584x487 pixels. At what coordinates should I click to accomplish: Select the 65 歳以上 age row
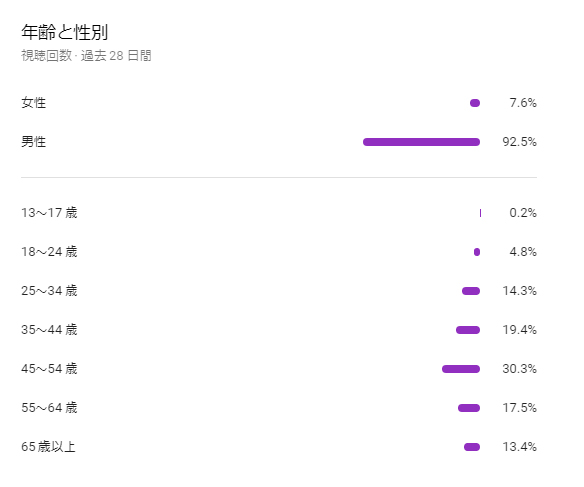click(x=279, y=447)
